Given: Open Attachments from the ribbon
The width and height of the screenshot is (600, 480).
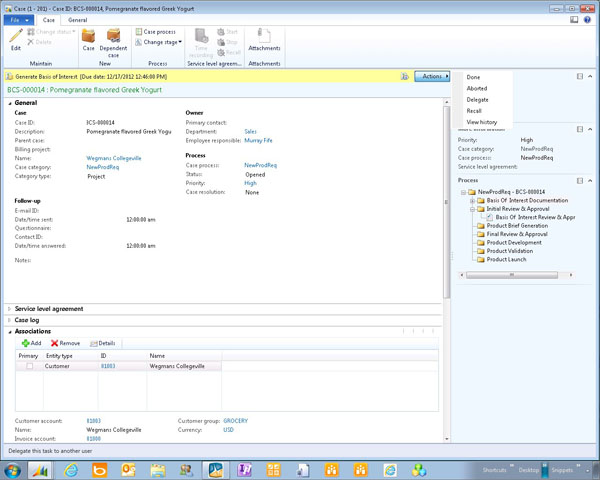Looking at the screenshot, I should 264,38.
